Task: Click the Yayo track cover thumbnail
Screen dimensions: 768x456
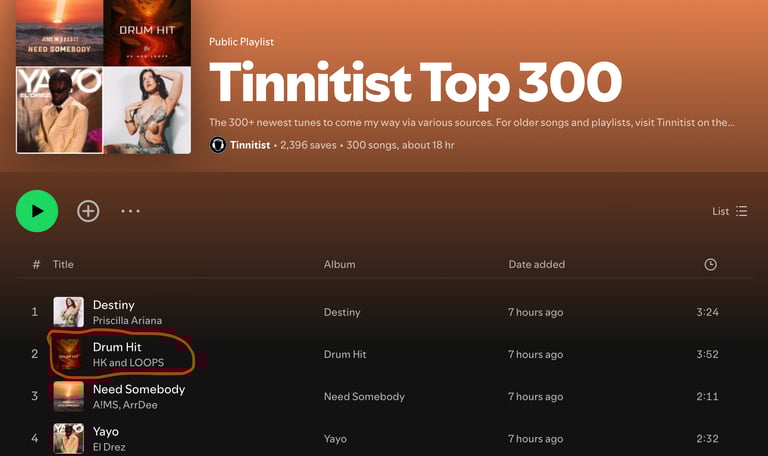Action: (x=69, y=438)
